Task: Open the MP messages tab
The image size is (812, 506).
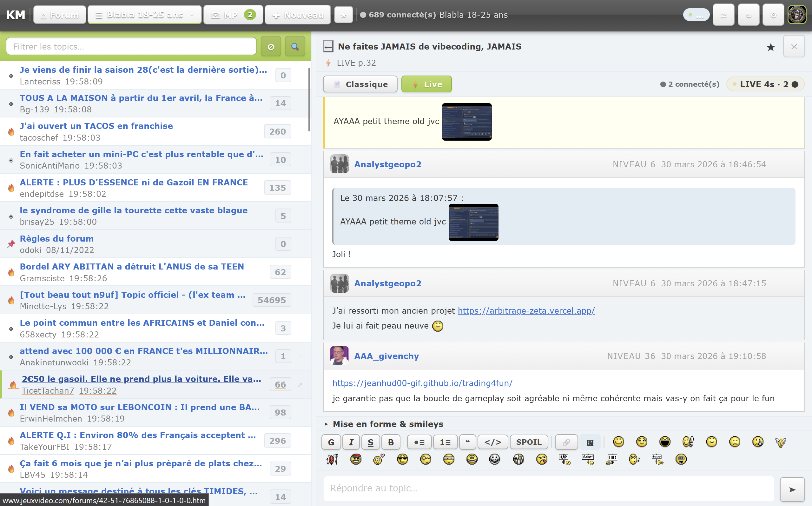Action: (x=233, y=15)
